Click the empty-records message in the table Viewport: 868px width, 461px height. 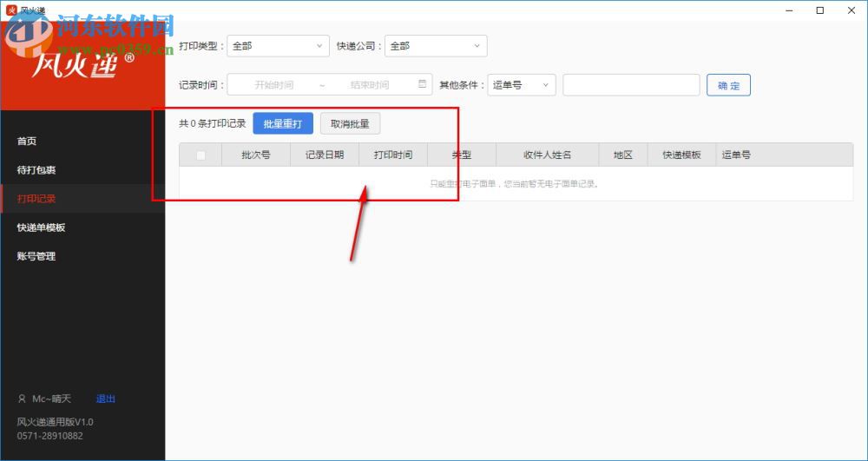pos(516,184)
